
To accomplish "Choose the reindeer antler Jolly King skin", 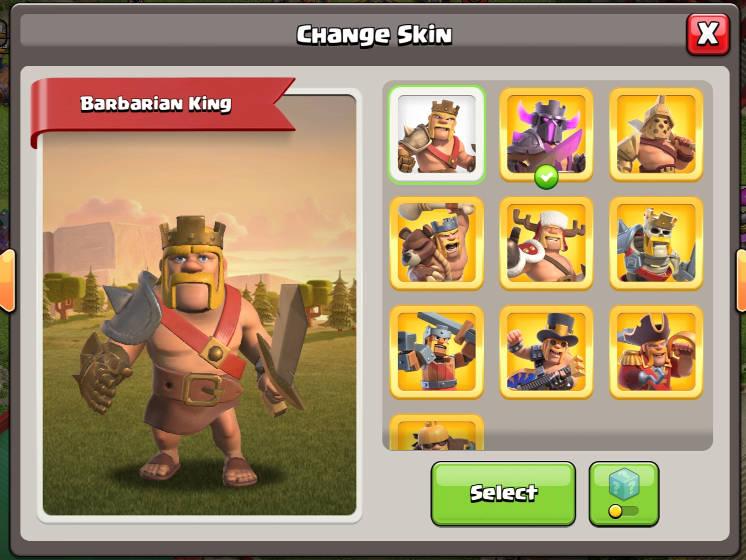I will click(x=546, y=243).
